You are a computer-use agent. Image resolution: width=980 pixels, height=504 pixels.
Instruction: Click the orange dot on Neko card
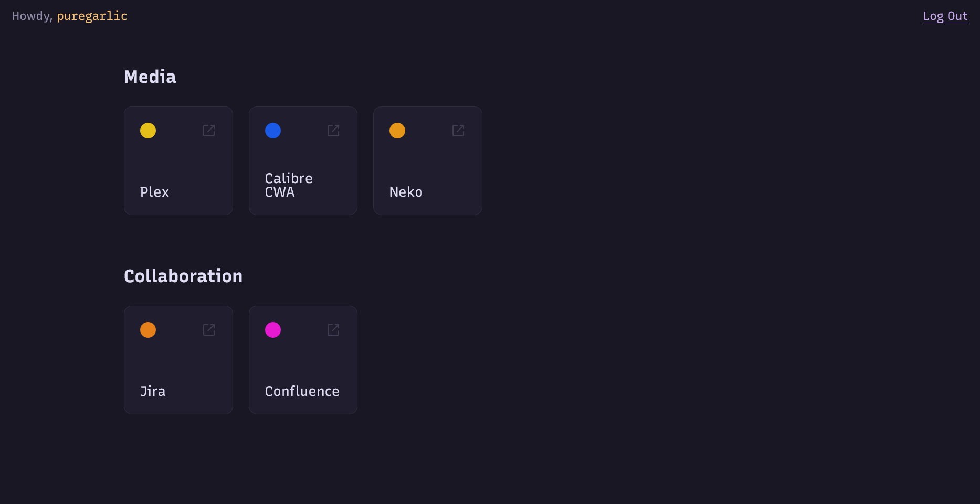click(397, 131)
